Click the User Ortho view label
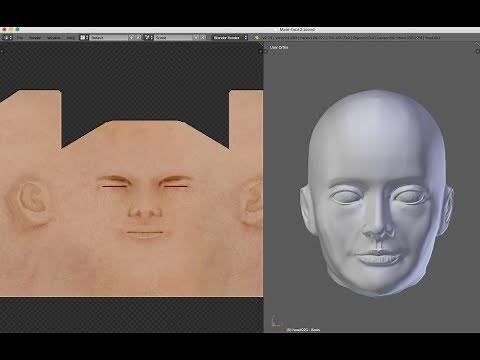Screen dimensions: 480x360 279,48
